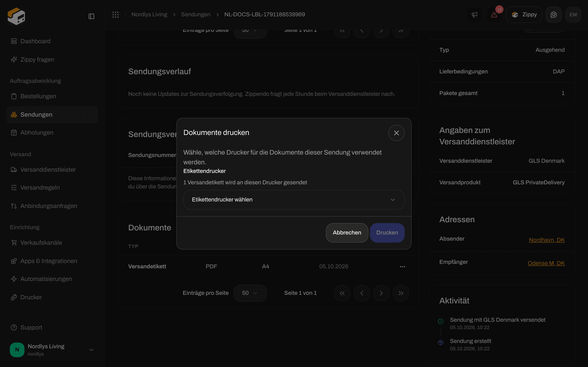
Task: Open alerts with the warning badge
Action: 494,14
